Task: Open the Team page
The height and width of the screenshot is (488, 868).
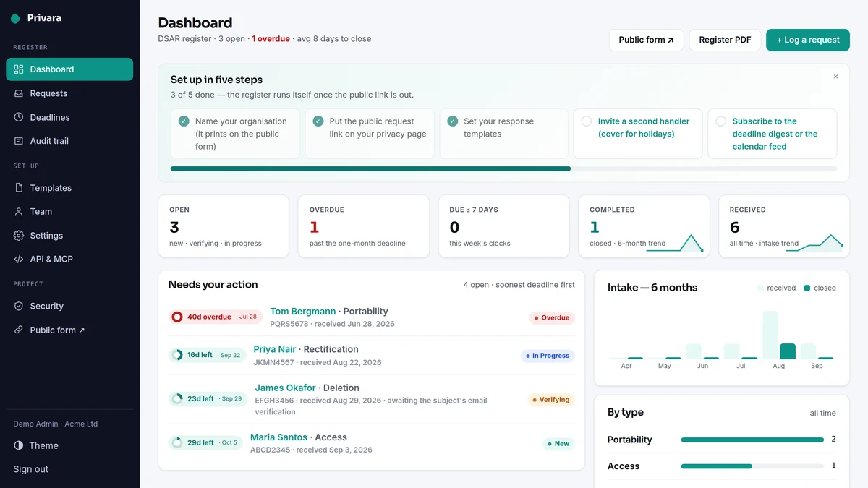Action: 69,212
